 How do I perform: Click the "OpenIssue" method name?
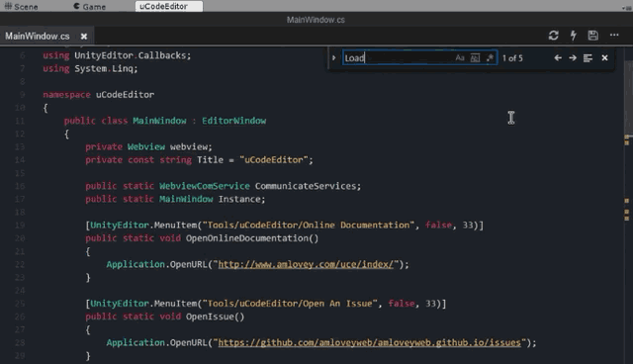coord(210,317)
